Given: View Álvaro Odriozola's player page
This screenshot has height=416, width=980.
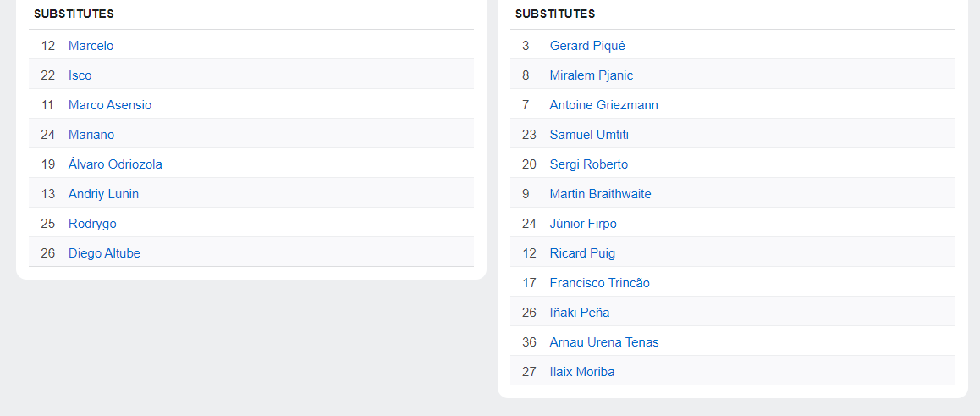Looking at the screenshot, I should tap(115, 164).
